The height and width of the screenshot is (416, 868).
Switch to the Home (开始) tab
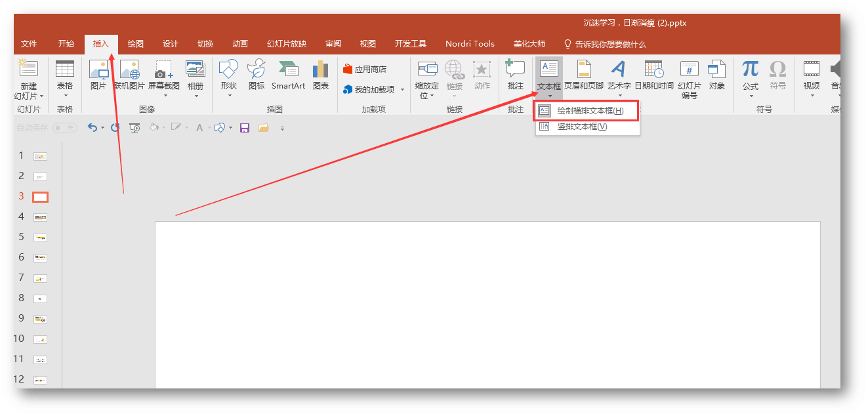pyautogui.click(x=66, y=44)
